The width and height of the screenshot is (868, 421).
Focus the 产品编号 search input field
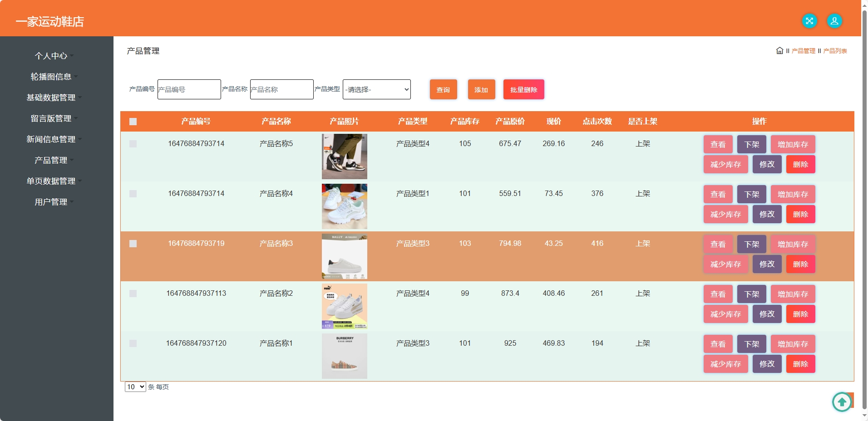pyautogui.click(x=189, y=89)
